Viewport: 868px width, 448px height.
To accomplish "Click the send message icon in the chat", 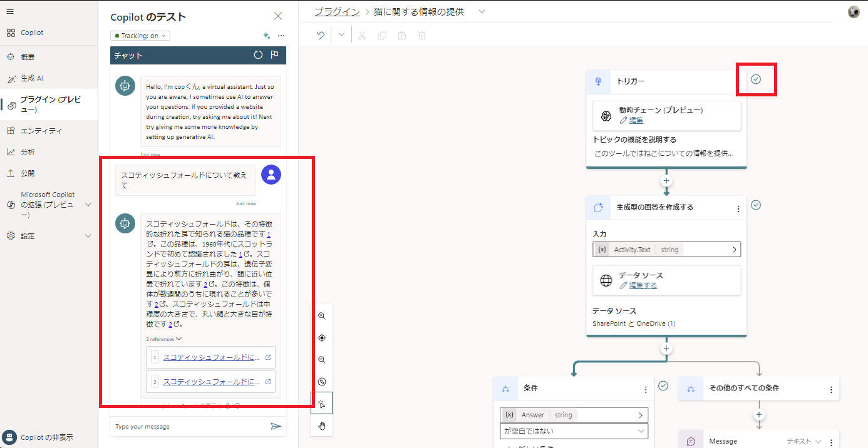I will [276, 426].
